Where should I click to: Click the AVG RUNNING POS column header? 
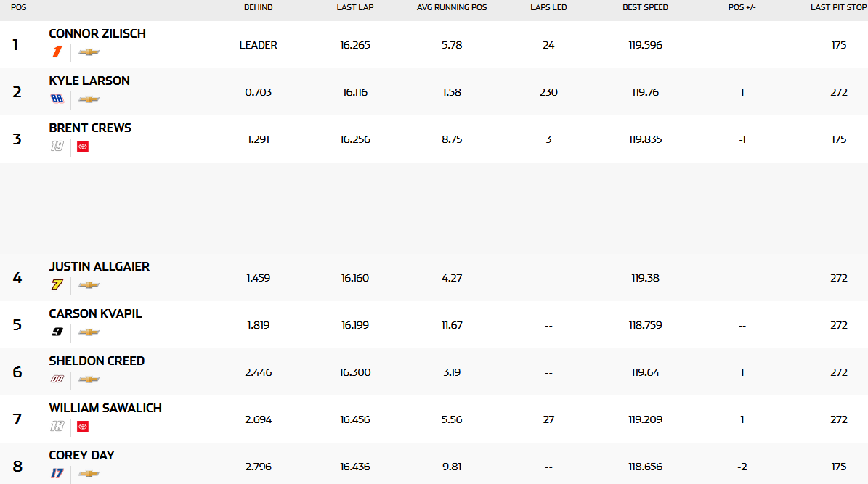click(452, 7)
